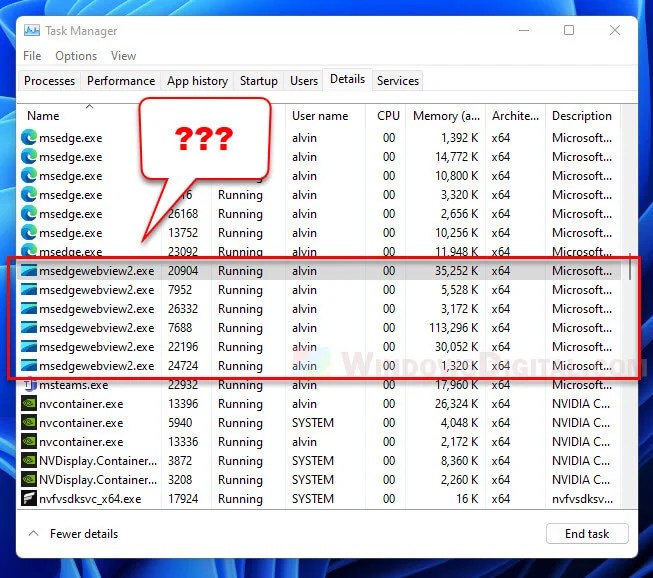Click NVIDIA icon of nvcontainer.exe PID 5940

pos(29,423)
